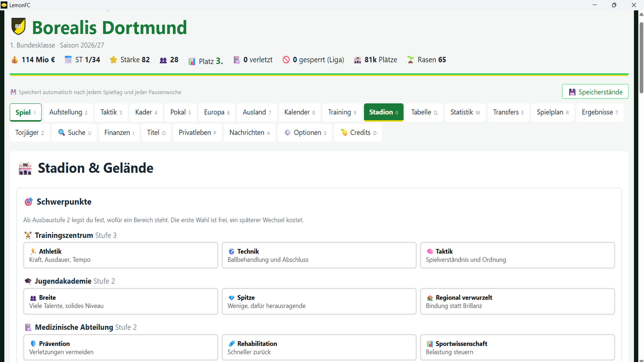Open the Ausland tab
Screen dimensions: 644x362
pos(257,112)
